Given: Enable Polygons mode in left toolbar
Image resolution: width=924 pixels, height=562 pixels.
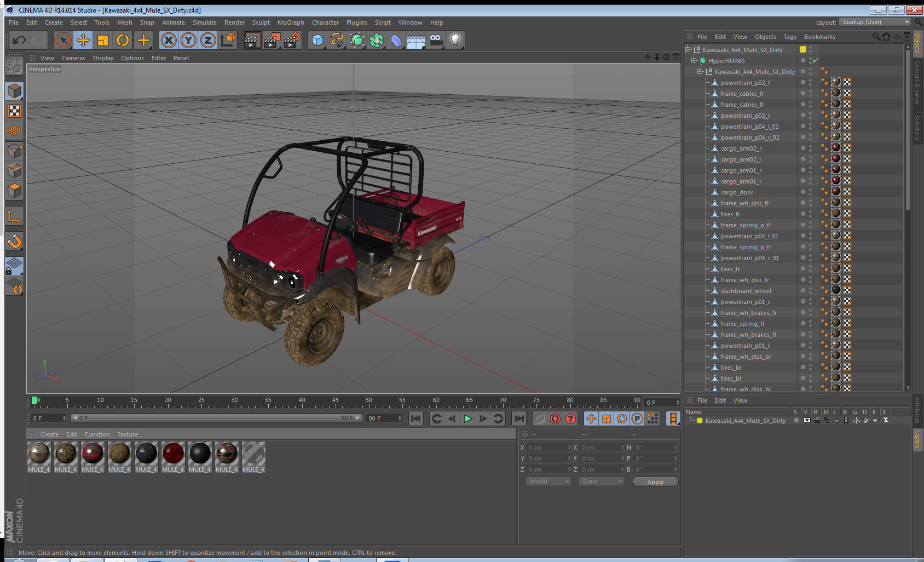Looking at the screenshot, I should click(14, 190).
